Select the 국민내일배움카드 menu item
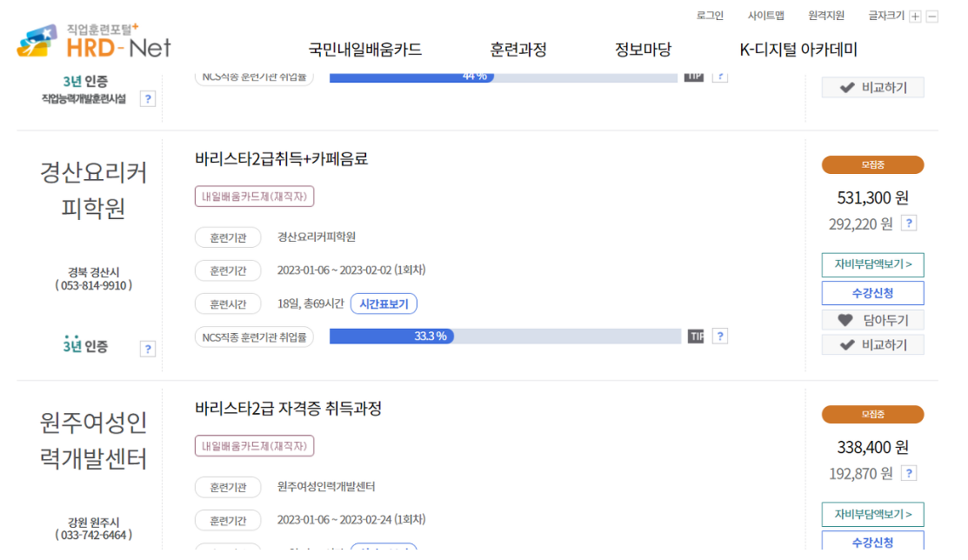Image resolution: width=968 pixels, height=560 pixels. [x=366, y=50]
